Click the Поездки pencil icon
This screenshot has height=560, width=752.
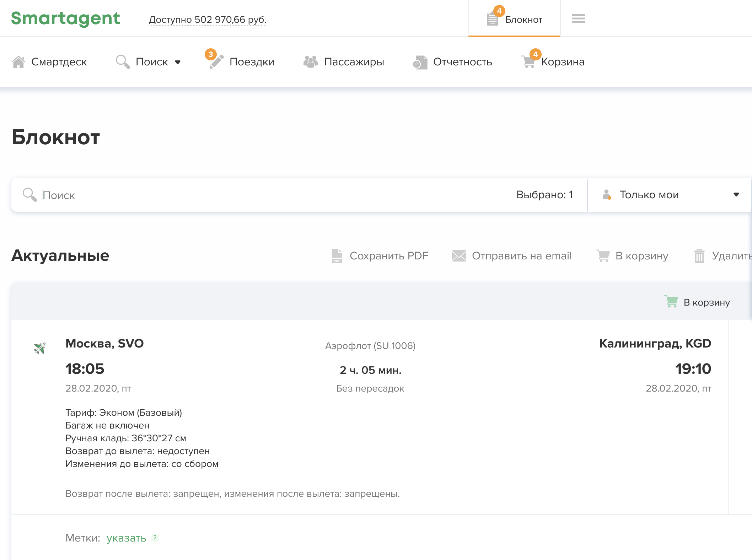(x=216, y=62)
